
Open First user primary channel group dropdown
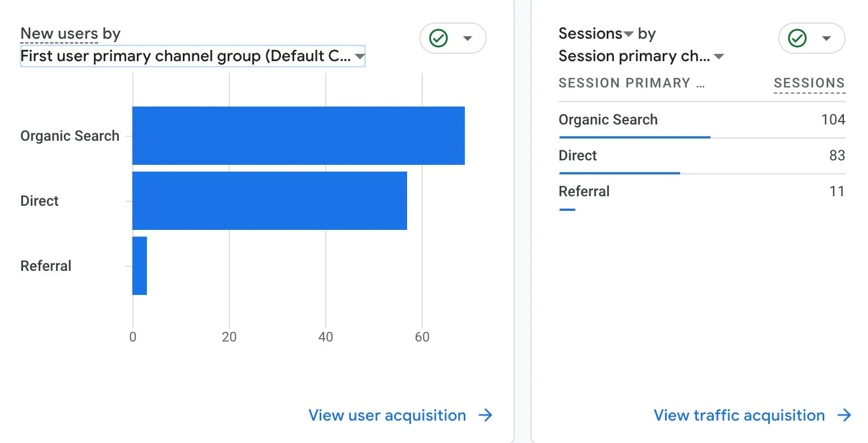coord(193,56)
